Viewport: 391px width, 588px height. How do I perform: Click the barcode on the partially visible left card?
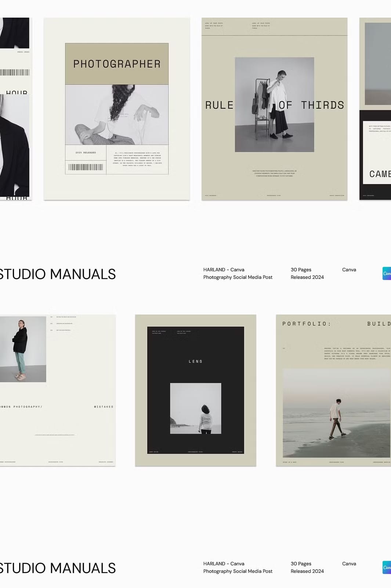point(15,72)
